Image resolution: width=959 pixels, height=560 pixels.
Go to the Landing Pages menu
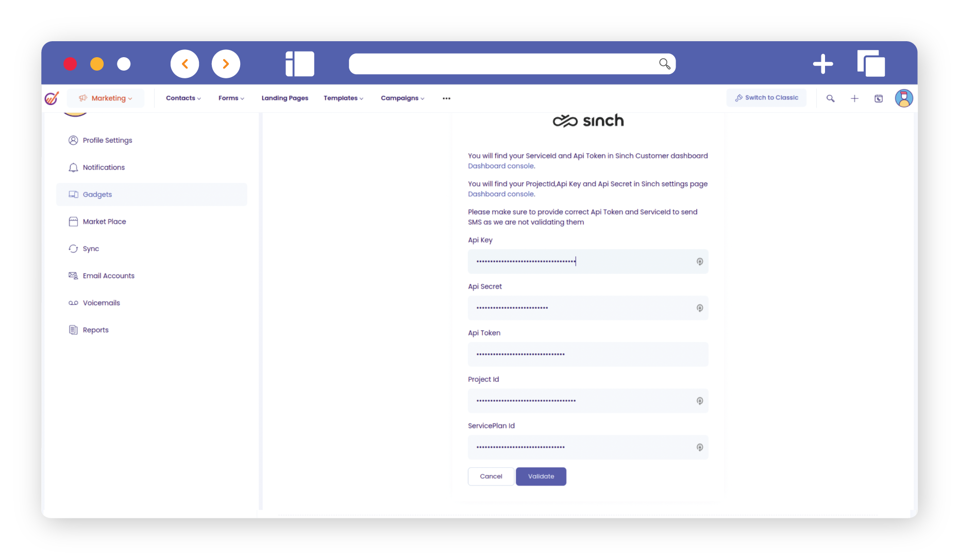point(284,98)
